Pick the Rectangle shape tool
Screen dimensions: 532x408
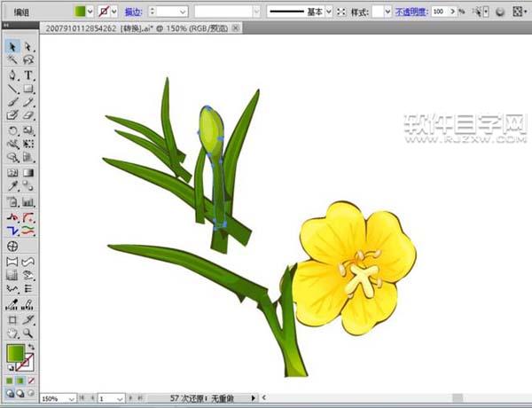click(28, 89)
